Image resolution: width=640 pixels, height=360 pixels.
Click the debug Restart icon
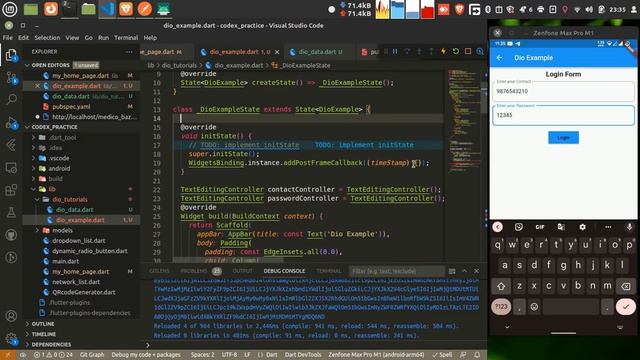coord(456,51)
